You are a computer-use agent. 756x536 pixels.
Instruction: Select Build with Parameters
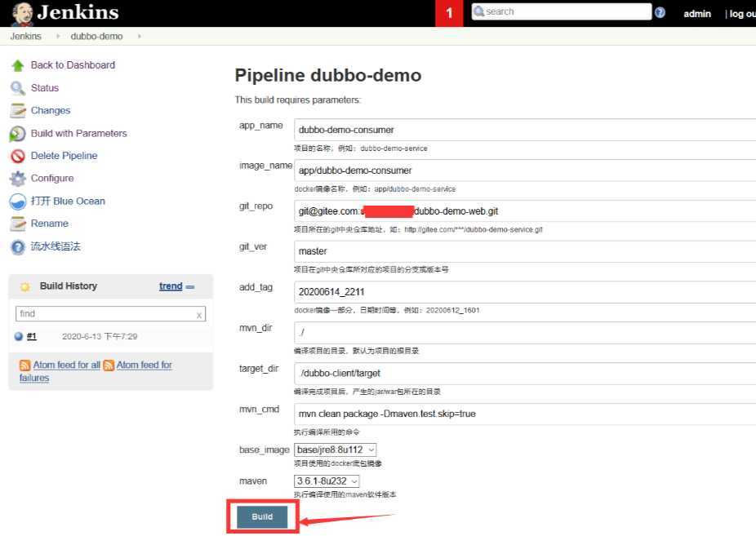click(79, 133)
